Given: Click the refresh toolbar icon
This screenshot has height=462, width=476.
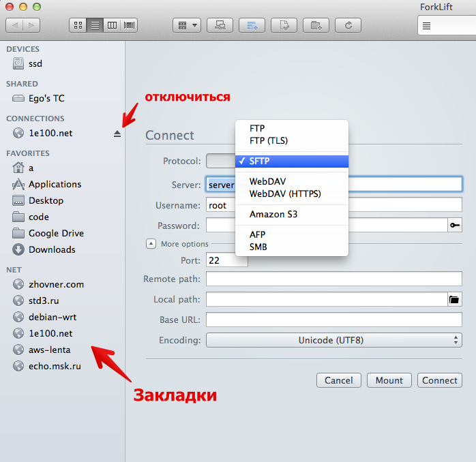Looking at the screenshot, I should coord(348,25).
